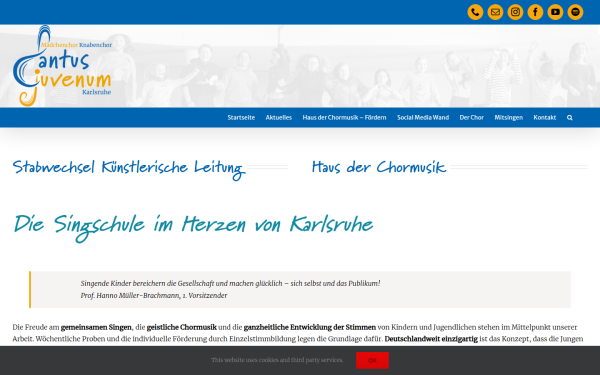Accept cookies with the OK button
The image size is (600, 375).
point(372,360)
